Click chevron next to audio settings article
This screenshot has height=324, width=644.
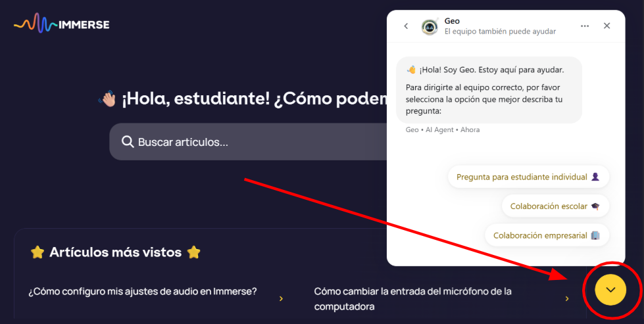coord(281,298)
